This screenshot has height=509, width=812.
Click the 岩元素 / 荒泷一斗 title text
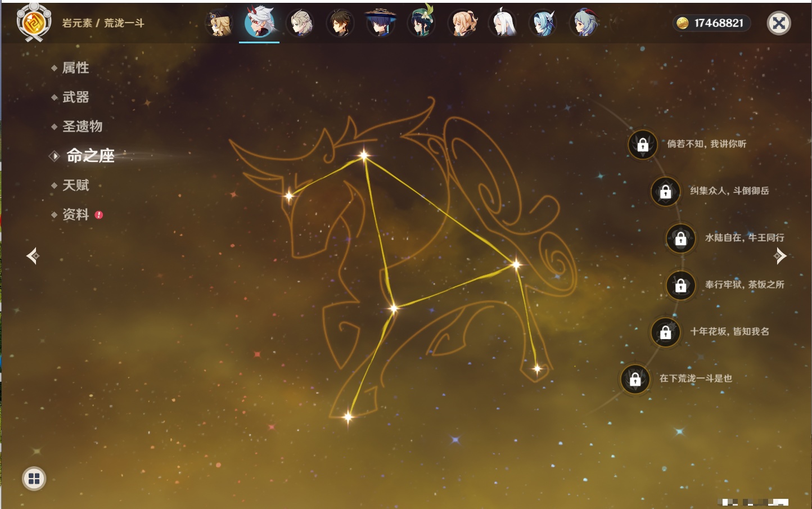click(103, 23)
